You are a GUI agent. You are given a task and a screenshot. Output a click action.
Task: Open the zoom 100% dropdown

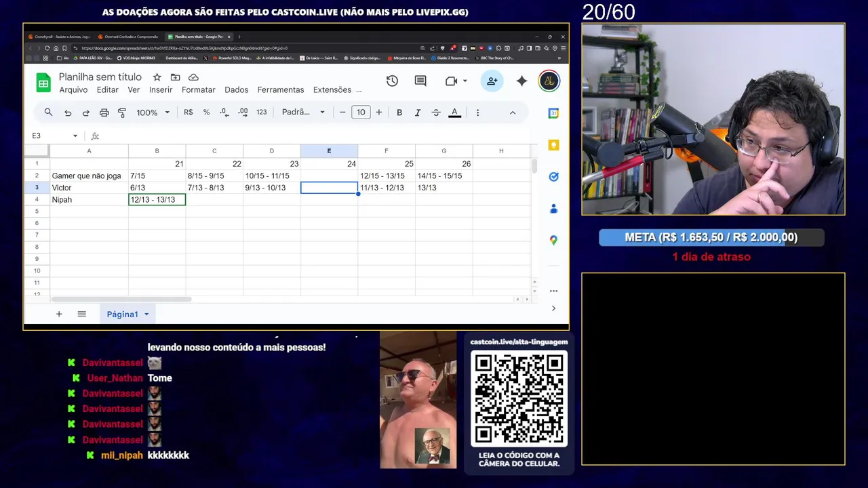click(x=153, y=113)
